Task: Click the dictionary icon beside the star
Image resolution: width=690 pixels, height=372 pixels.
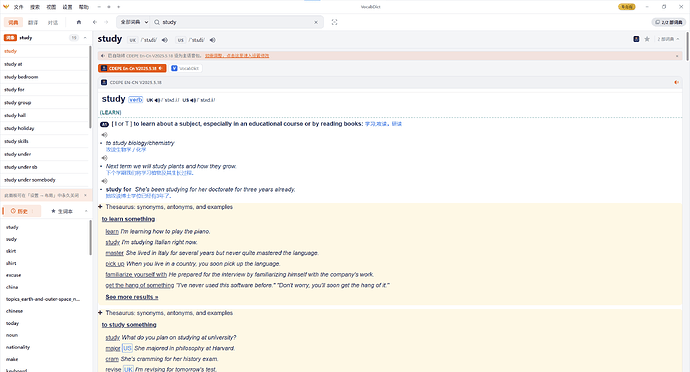Action: tap(636, 39)
